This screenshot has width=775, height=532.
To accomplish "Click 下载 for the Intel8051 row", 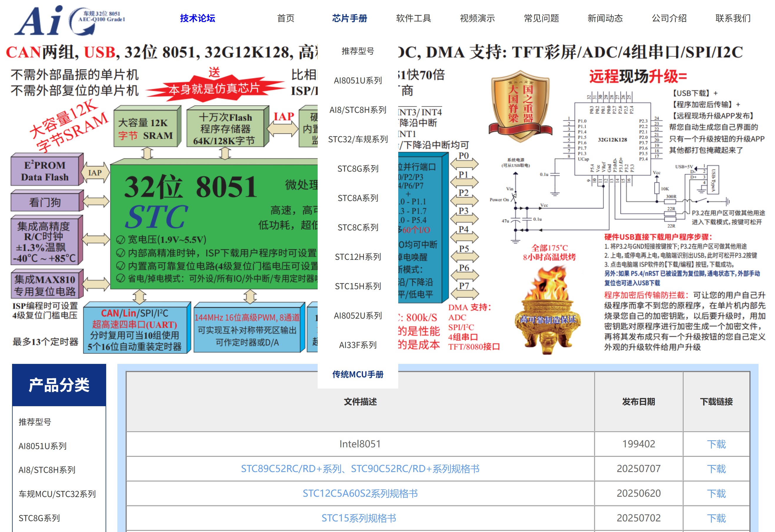I will point(716,444).
